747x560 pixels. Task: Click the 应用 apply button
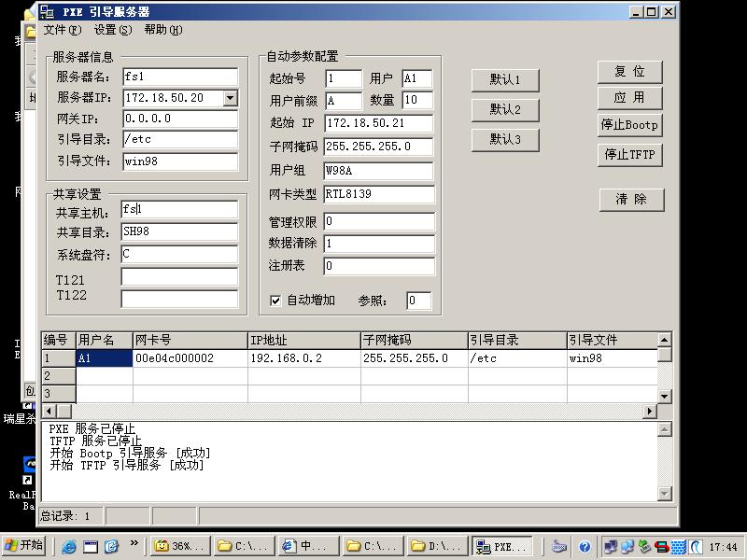click(629, 98)
